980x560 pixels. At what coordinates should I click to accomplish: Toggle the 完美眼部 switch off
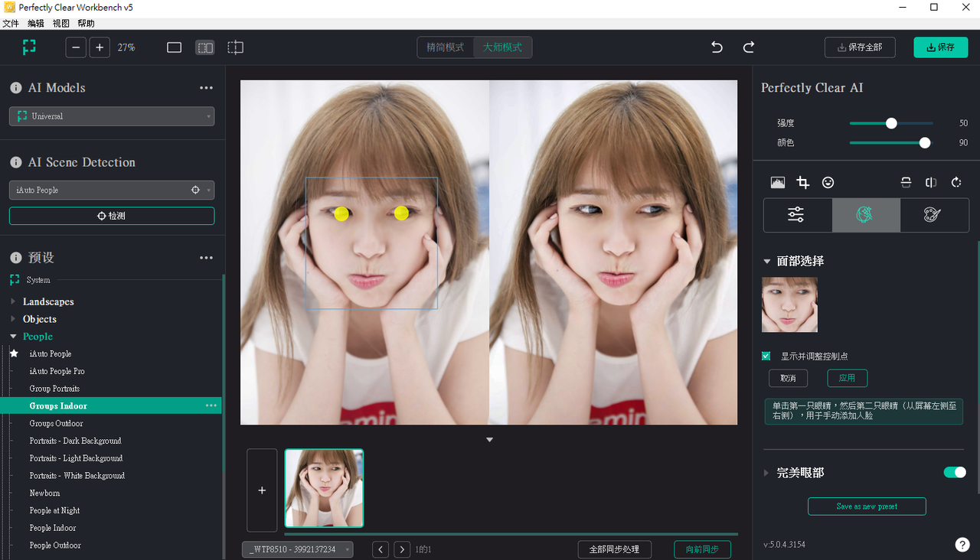pos(954,472)
